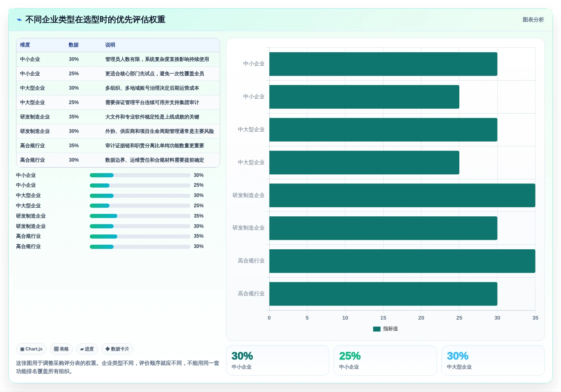
Task: Click the 高合规行业 chart bar reaching 35
Action: (402, 261)
